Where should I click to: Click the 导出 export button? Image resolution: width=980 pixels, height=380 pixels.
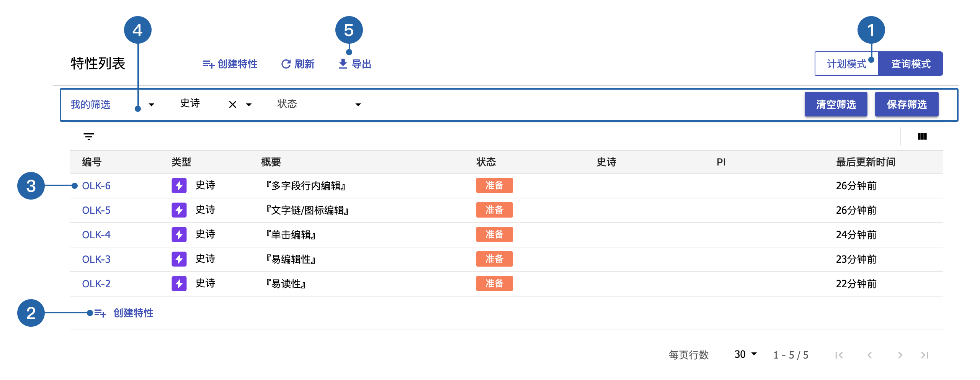[355, 64]
